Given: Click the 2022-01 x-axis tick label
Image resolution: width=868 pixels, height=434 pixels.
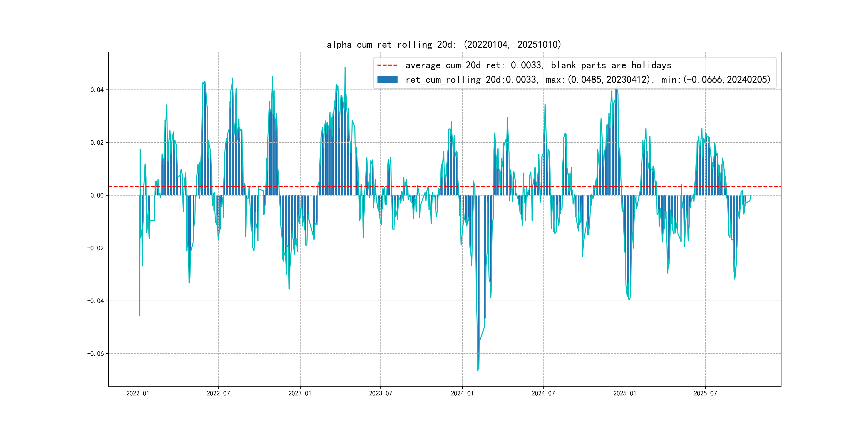Looking at the screenshot, I should tap(137, 393).
